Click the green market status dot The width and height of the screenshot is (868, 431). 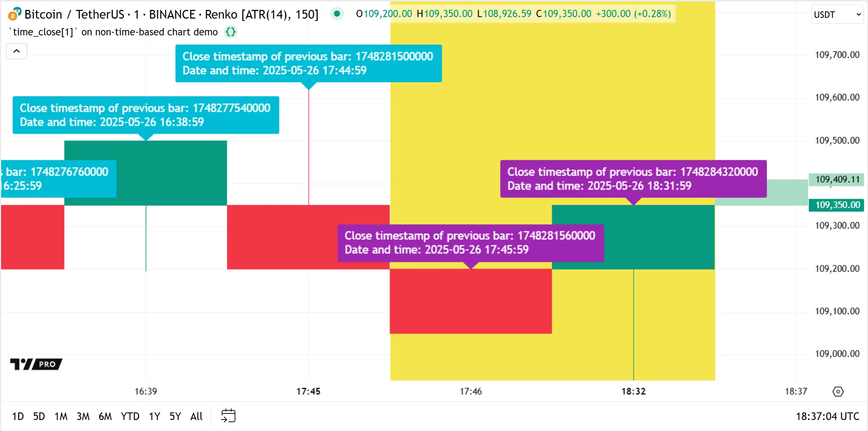(336, 14)
